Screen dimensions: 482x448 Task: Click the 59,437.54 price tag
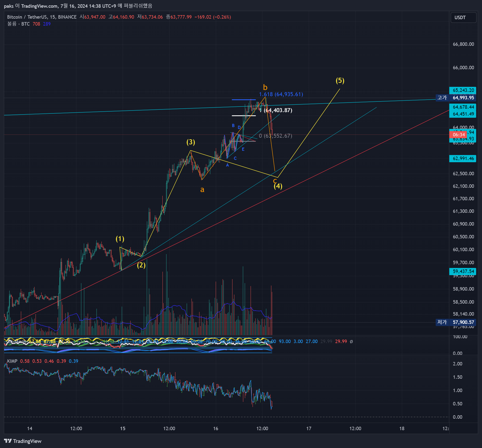click(x=463, y=271)
